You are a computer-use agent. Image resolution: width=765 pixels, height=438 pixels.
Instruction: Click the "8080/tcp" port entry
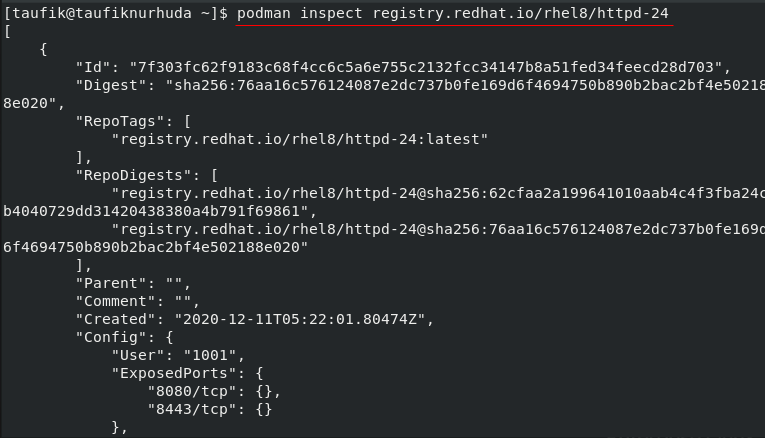pyautogui.click(x=192, y=392)
